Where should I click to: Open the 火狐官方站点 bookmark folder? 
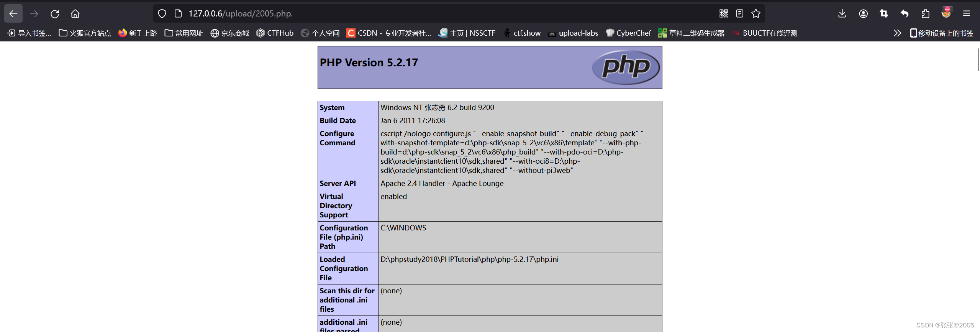(x=85, y=33)
